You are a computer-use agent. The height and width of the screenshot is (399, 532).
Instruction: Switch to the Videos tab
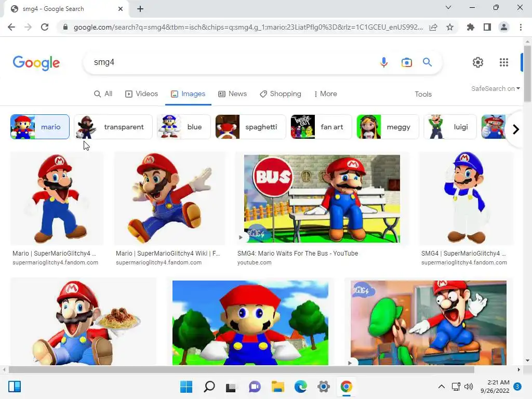click(x=141, y=94)
